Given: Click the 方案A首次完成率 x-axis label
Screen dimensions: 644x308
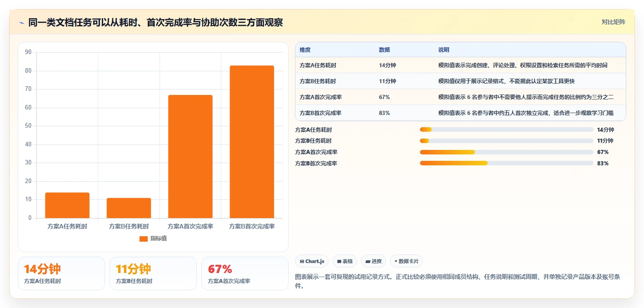Looking at the screenshot, I should (190, 226).
